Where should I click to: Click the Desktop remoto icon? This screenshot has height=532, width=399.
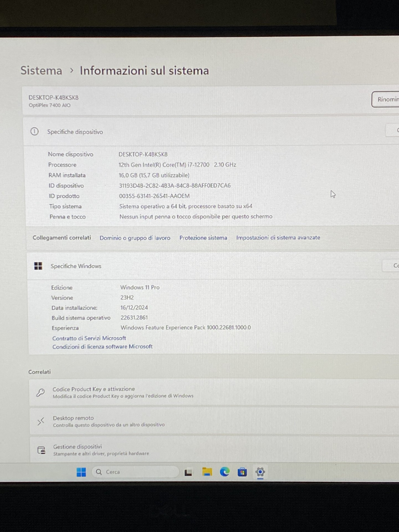41,422
